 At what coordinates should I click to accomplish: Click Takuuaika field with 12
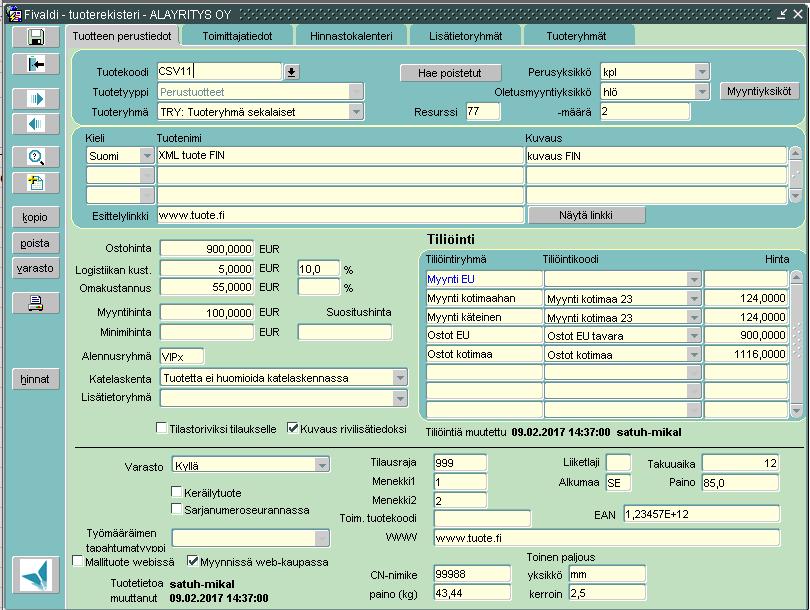coord(740,463)
